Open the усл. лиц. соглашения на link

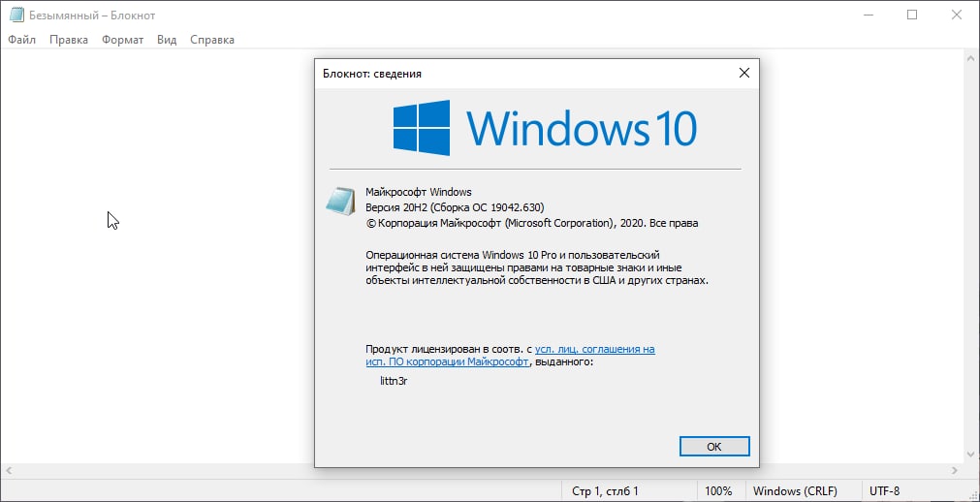(595, 349)
